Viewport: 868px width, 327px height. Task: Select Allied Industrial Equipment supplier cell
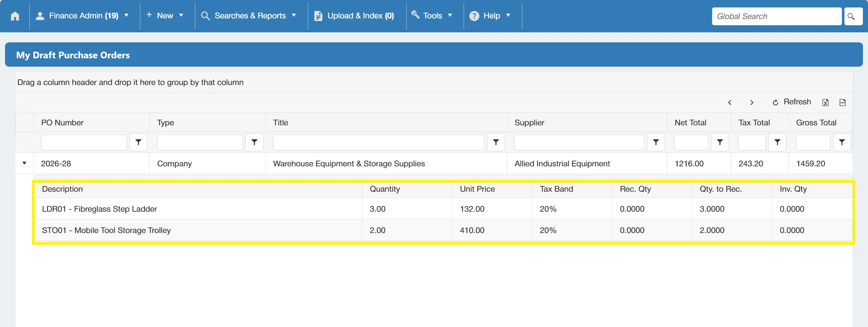pos(587,163)
